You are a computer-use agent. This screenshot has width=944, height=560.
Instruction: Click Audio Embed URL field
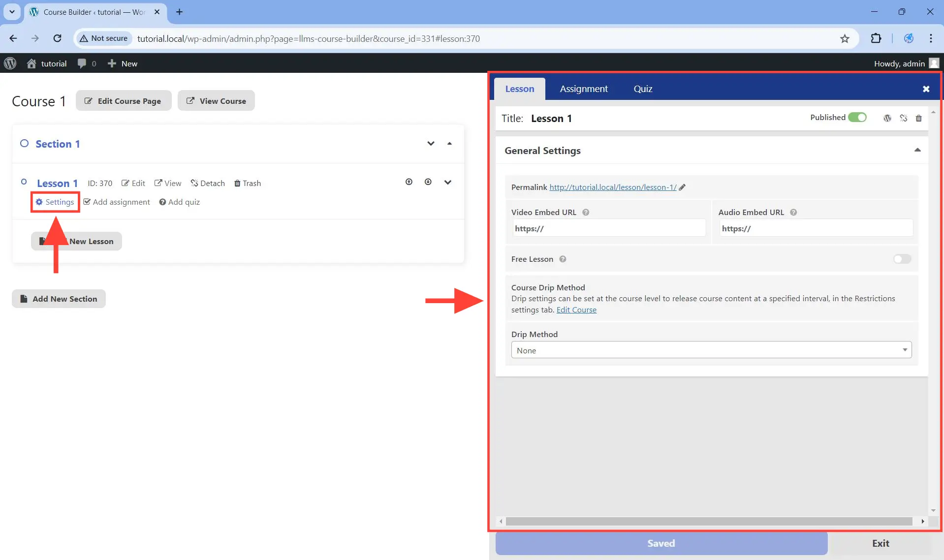(816, 228)
